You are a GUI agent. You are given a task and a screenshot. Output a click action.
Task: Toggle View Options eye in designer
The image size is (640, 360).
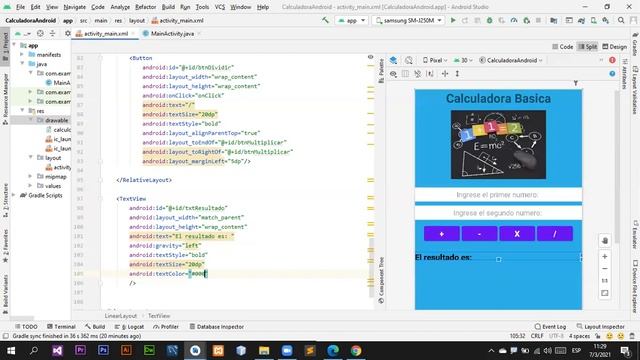393,73
